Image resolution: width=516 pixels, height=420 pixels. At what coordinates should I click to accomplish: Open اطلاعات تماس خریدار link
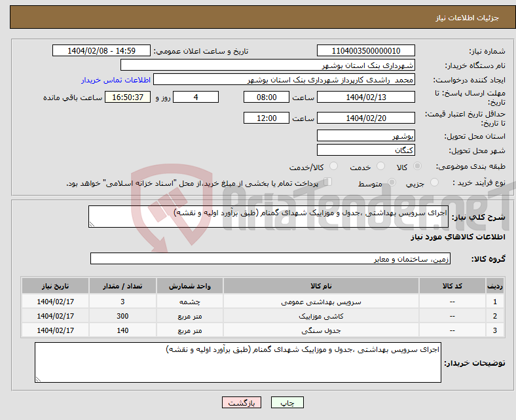click(116, 80)
